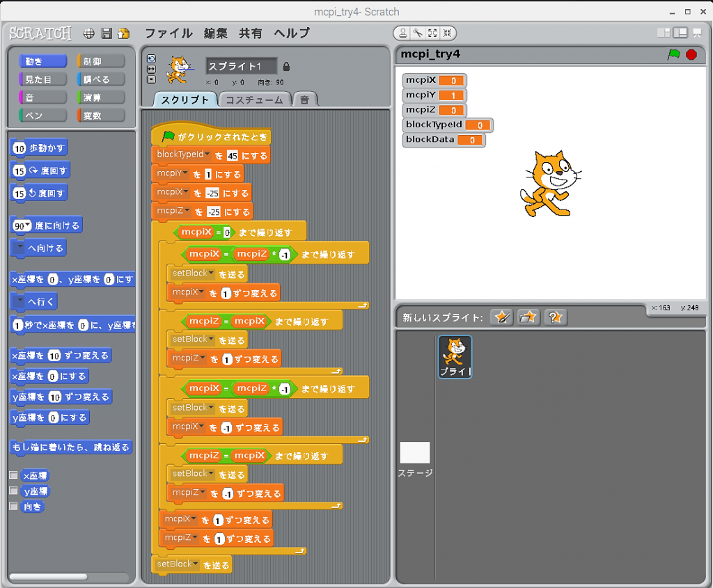Open the ファイル menu
This screenshot has height=588, width=713.
(169, 33)
